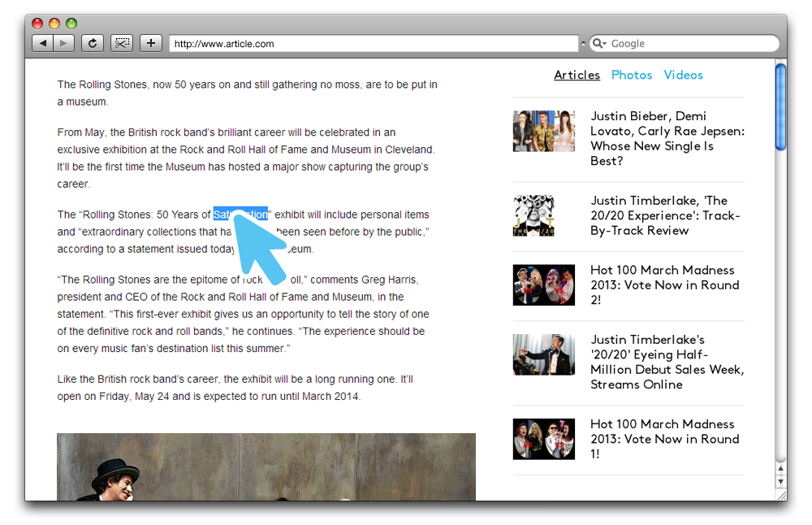Viewport: 812px width, 525px height.
Task: Click the March Madness Round 2 thumbnail
Action: [544, 285]
